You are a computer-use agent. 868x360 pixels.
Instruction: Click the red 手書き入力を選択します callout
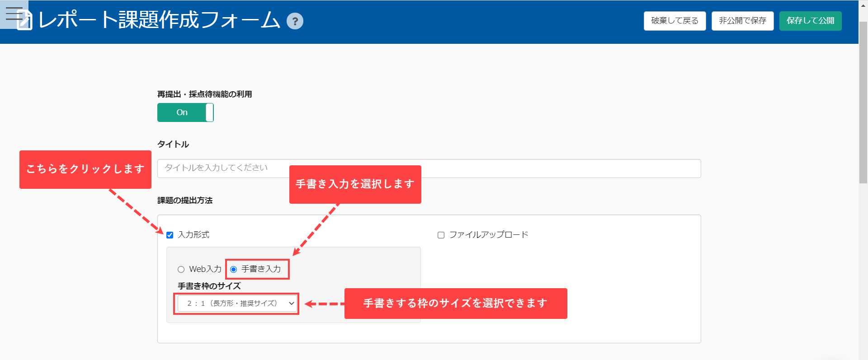(x=355, y=184)
